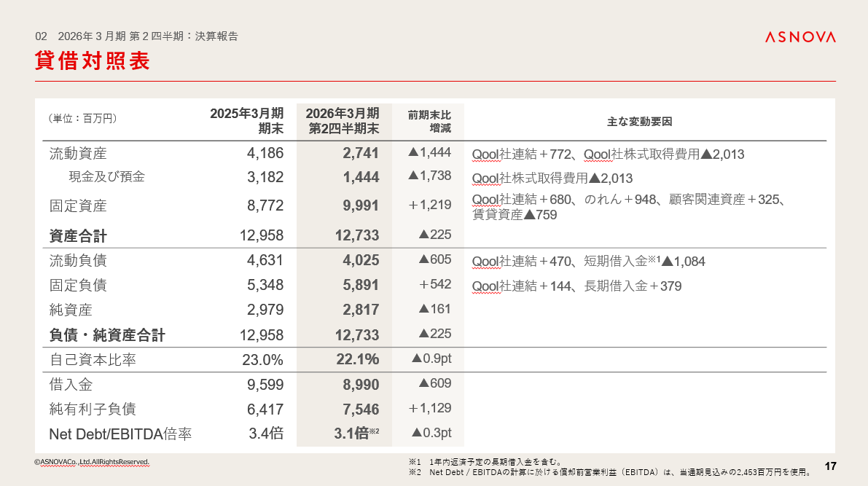Click the 借入金 change value ▲609
Image resolution: width=868 pixels, height=486 pixels.
pyautogui.click(x=431, y=383)
